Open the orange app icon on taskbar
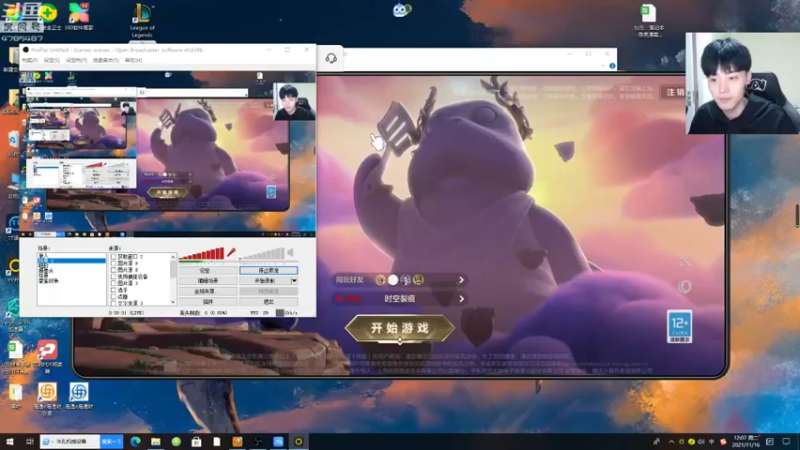This screenshot has height=450, width=800. pos(237,441)
